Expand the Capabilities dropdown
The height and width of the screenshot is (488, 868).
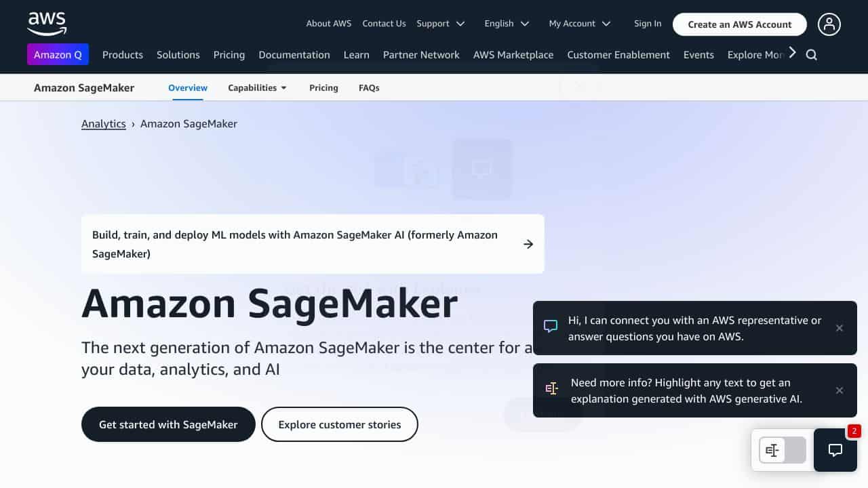point(258,87)
